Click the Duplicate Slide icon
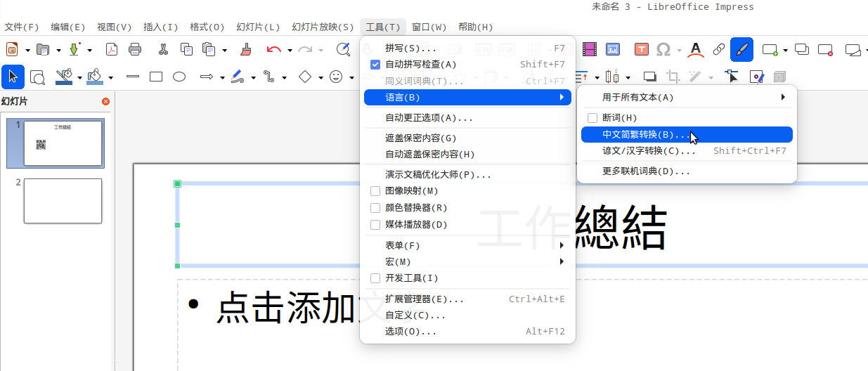Viewport: 868px width, 371px height. tap(802, 49)
